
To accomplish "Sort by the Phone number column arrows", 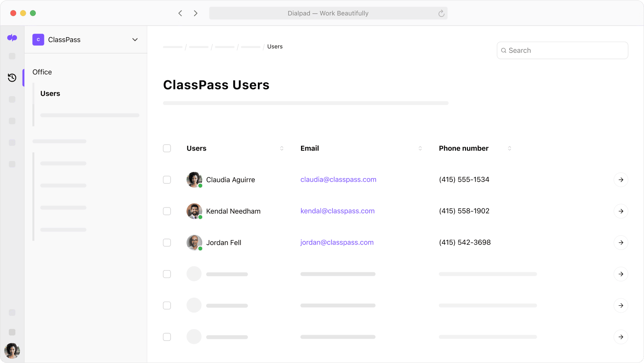I will coord(509,148).
